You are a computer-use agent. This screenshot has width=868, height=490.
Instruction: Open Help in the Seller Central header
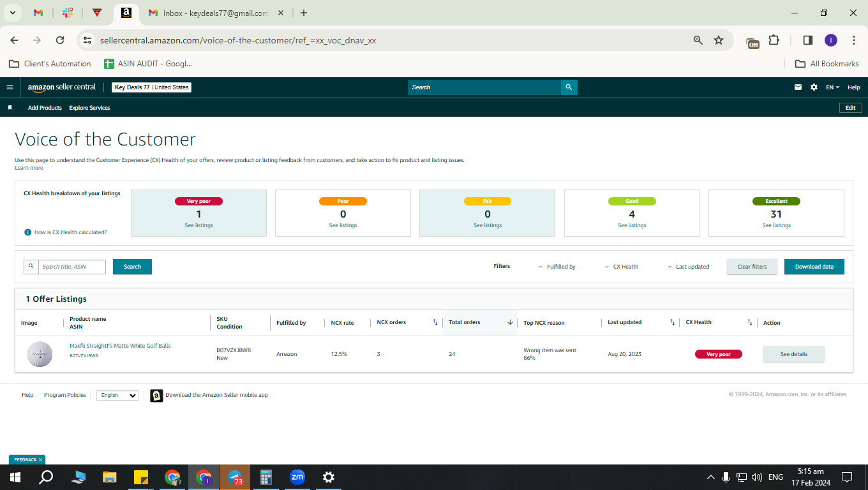coord(854,87)
